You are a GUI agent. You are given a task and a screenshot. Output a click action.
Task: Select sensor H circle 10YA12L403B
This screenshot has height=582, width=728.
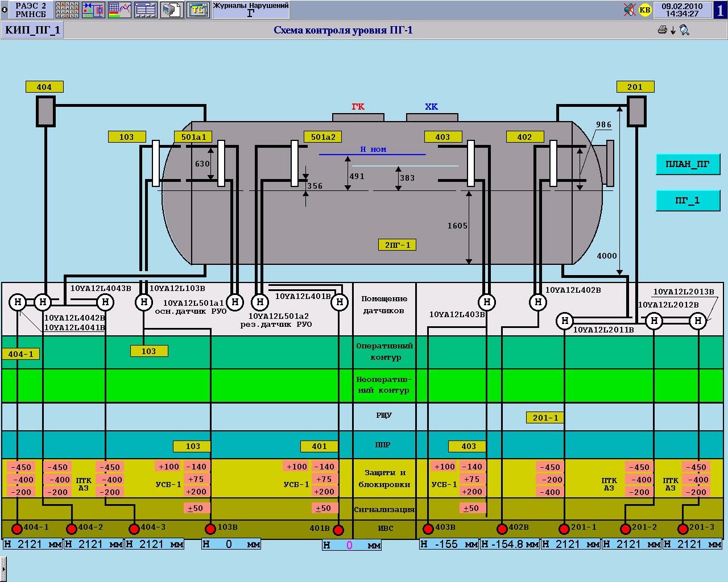[486, 302]
